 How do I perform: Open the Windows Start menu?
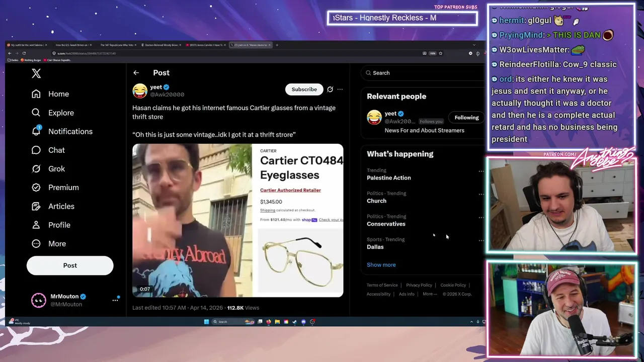206,322
